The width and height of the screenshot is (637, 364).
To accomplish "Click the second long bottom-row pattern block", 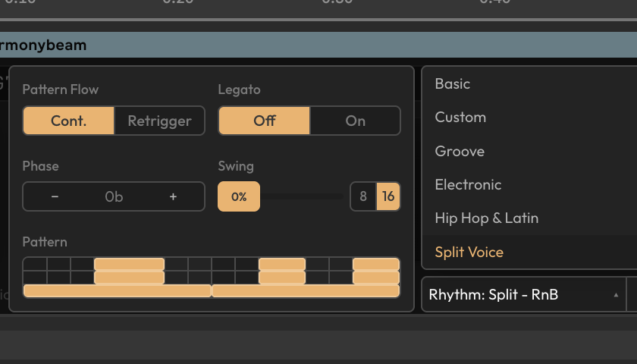I will [306, 291].
